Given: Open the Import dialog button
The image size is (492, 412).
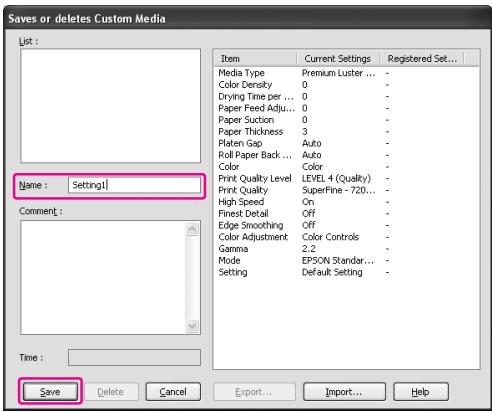Looking at the screenshot, I should 344,391.
